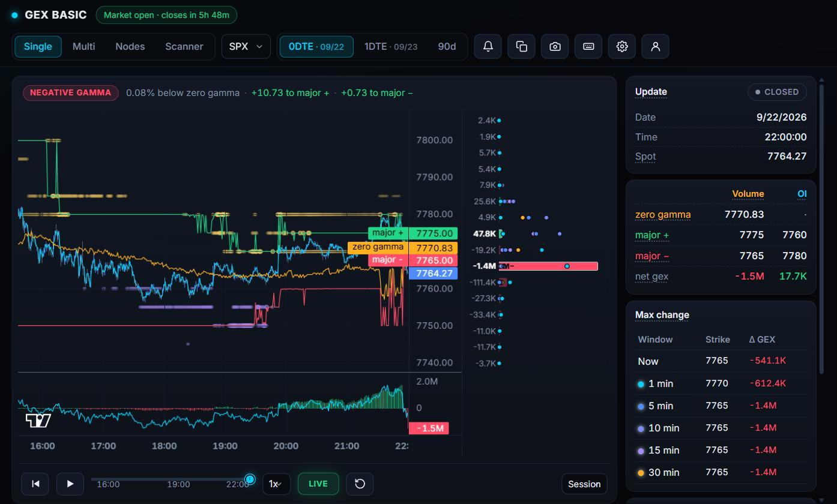The height and width of the screenshot is (504, 837).
Task: Click the 7770.83 zero gamma price tag
Action: coord(434,248)
